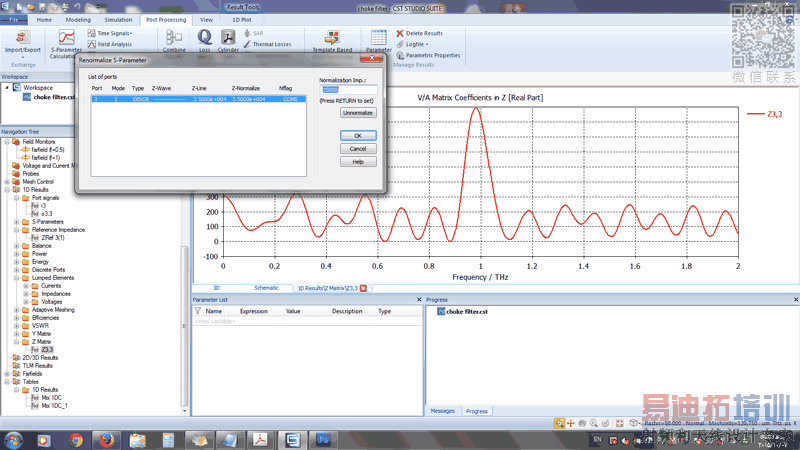The width and height of the screenshot is (800, 450).
Task: Open the Messages tab
Action: 442,411
